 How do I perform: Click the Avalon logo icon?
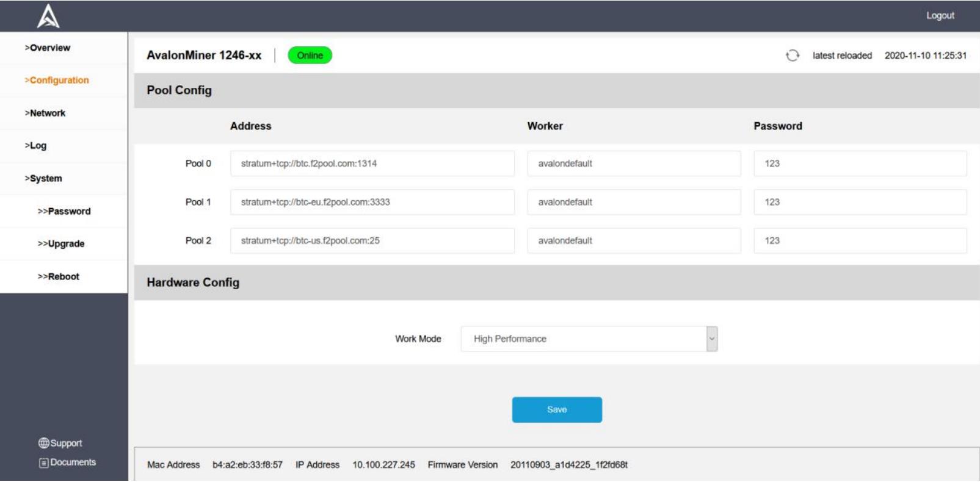48,16
